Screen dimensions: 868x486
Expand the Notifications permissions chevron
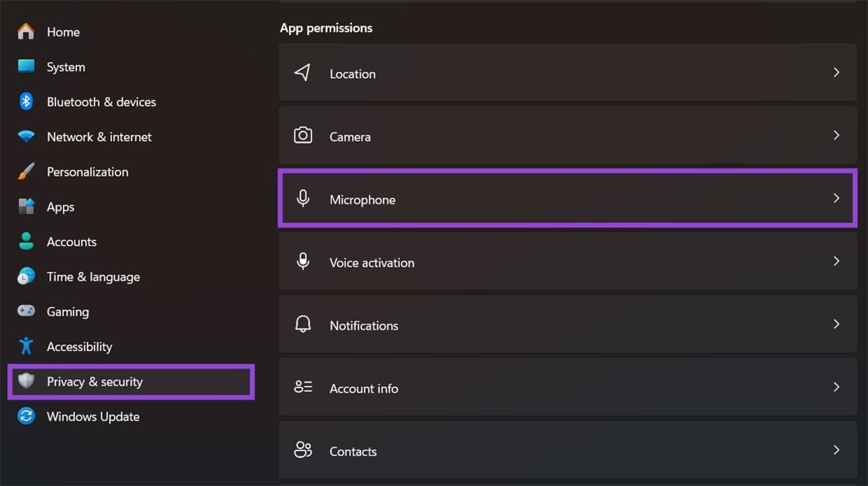tap(836, 324)
